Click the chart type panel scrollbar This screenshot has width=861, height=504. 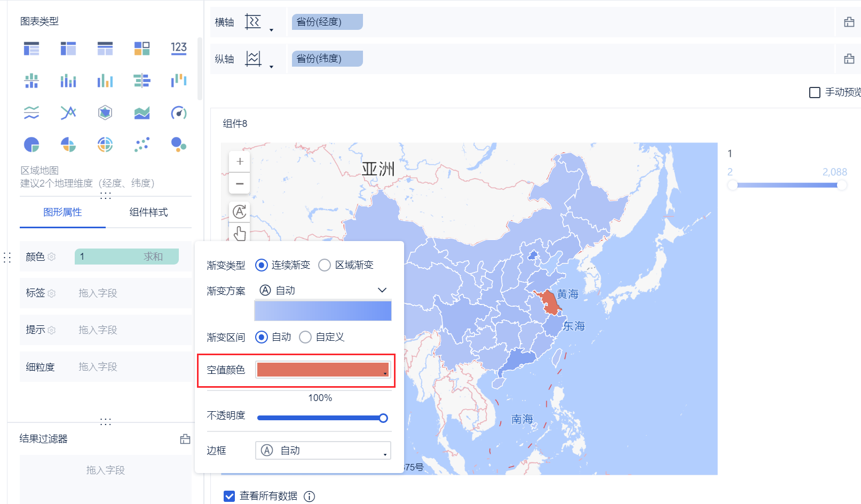[200, 68]
